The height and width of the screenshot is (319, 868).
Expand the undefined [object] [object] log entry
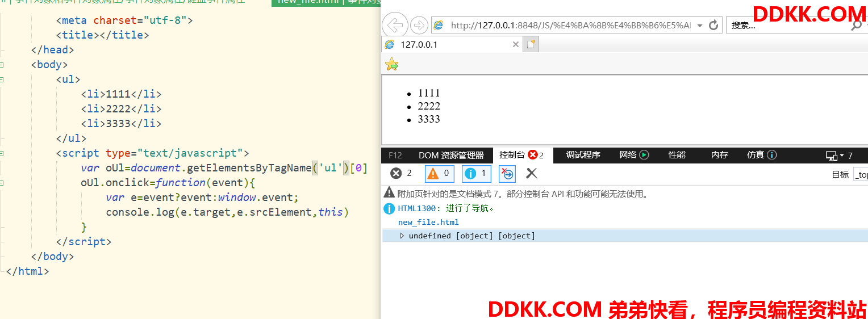point(402,236)
